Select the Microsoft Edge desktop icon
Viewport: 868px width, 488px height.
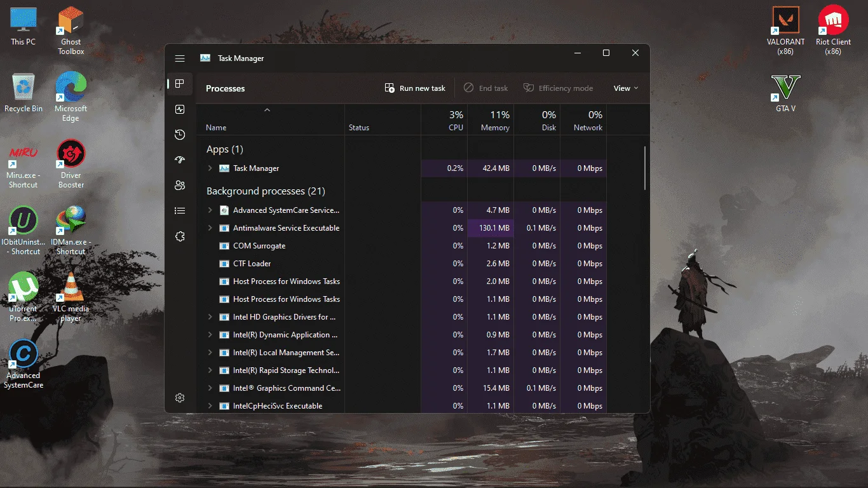tap(71, 97)
